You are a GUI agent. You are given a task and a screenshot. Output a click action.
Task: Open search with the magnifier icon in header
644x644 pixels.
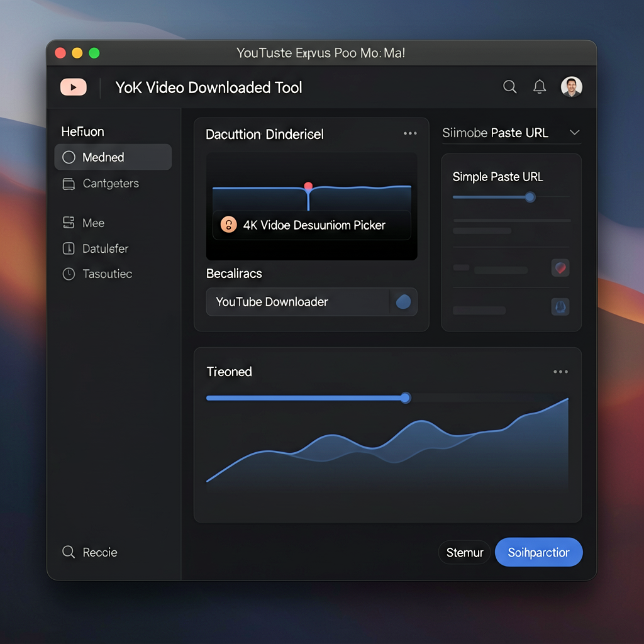pyautogui.click(x=509, y=87)
